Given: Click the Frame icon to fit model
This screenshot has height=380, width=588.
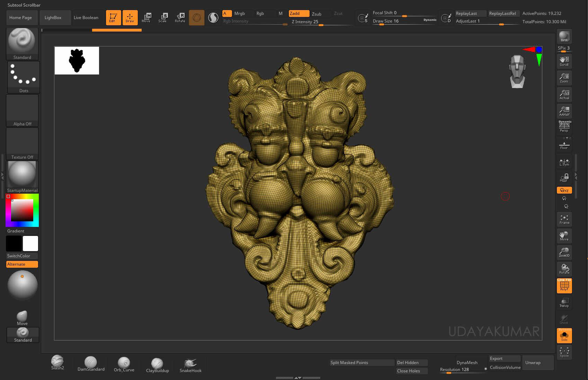Looking at the screenshot, I should pos(564,219).
